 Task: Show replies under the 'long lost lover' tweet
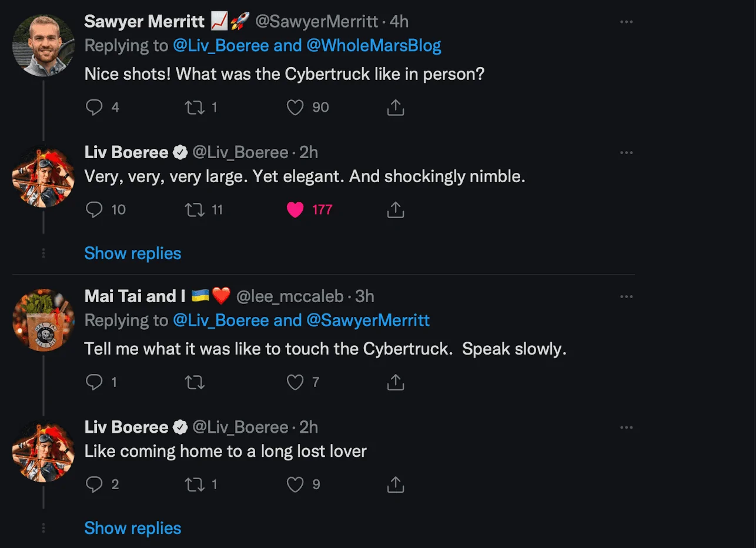click(133, 528)
